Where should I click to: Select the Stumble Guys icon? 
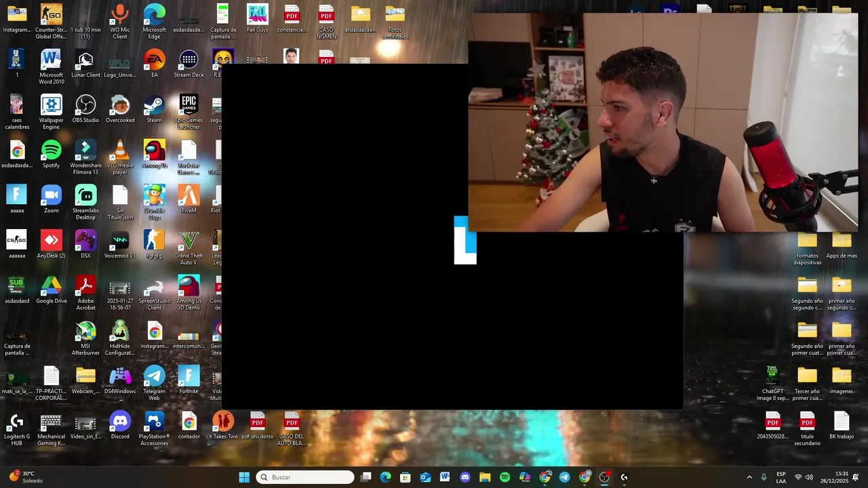point(155,202)
